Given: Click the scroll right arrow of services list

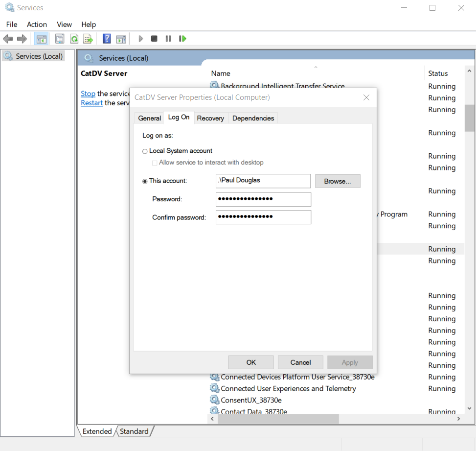Looking at the screenshot, I should tap(459, 419).
